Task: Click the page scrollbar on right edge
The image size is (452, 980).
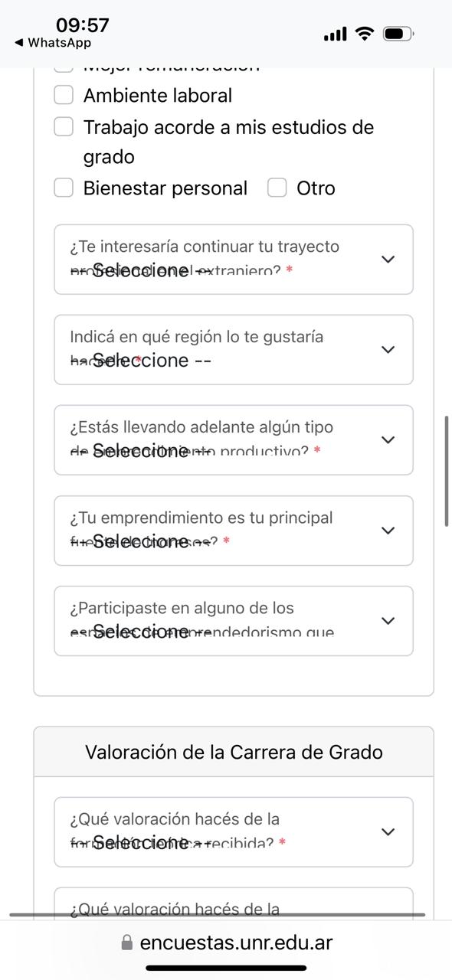Action: 447,471
